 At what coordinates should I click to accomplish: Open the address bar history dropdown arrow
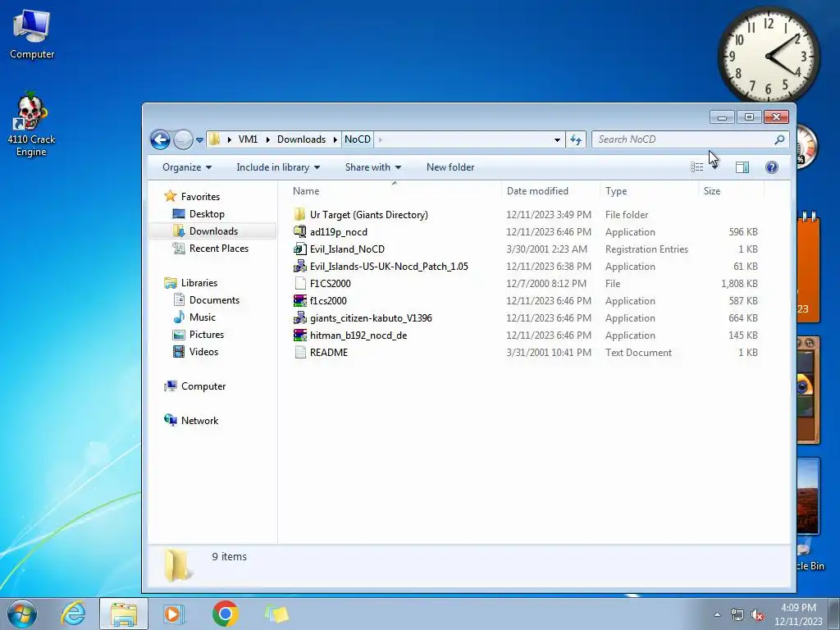[x=557, y=139]
